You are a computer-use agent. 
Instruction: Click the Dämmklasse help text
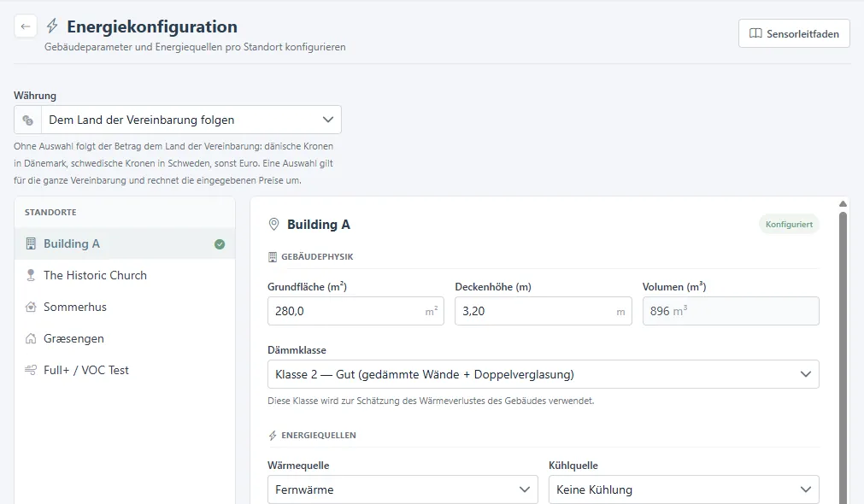431,401
